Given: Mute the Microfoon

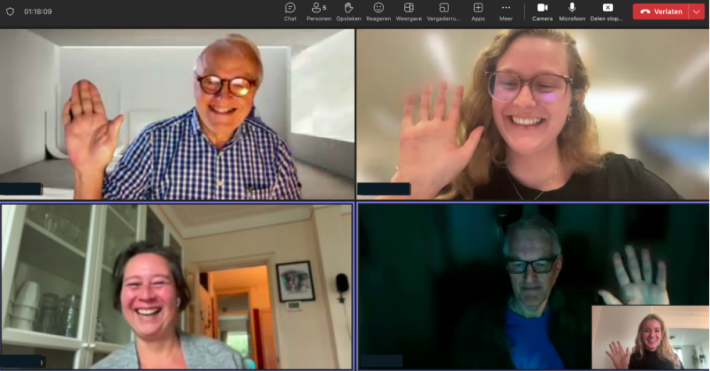Looking at the screenshot, I should pos(572,12).
